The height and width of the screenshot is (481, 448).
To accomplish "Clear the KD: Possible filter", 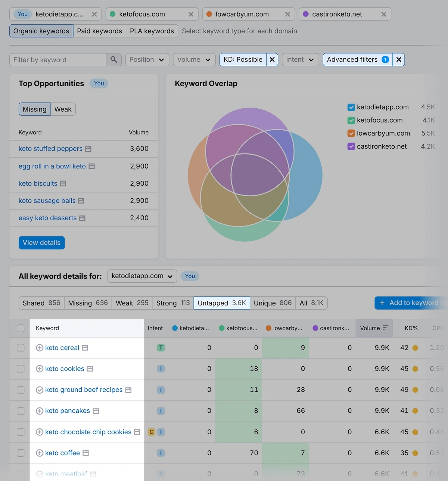I will [272, 60].
